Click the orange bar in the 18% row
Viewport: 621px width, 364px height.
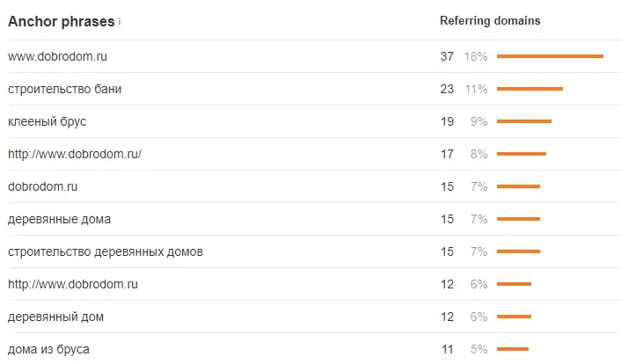click(550, 56)
